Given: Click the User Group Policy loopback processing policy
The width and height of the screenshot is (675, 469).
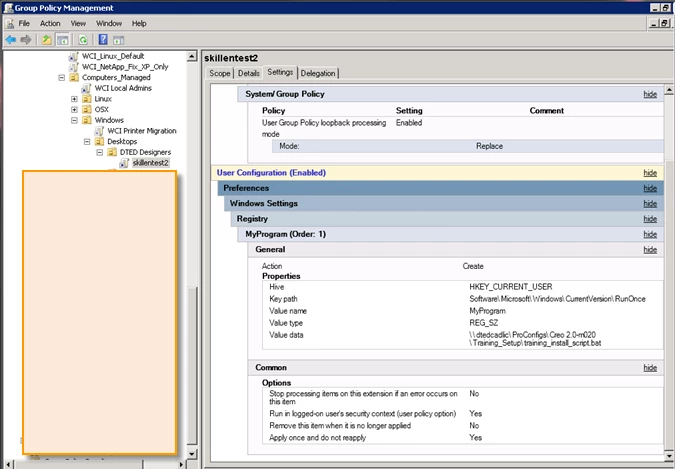Looking at the screenshot, I should [324, 128].
